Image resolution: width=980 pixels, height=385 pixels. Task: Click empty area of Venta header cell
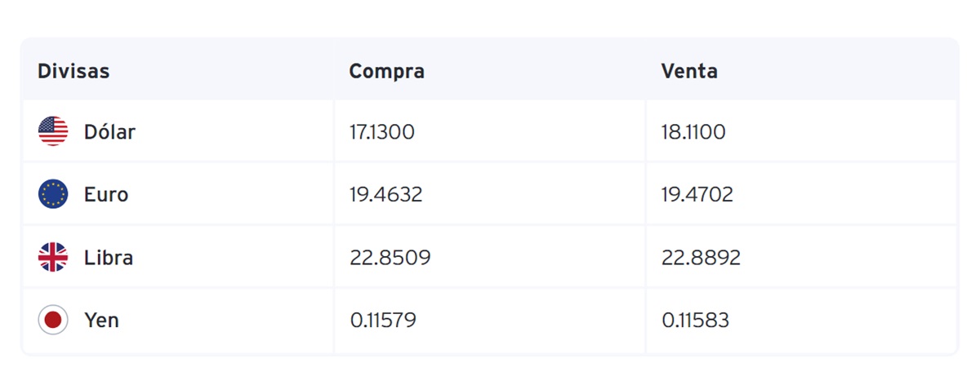pyautogui.click(x=841, y=71)
